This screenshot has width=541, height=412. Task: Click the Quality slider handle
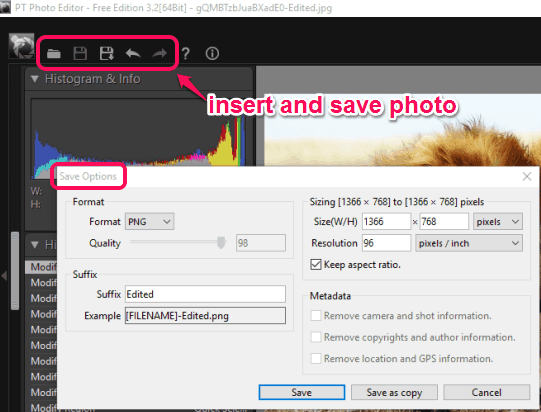pyautogui.click(x=221, y=243)
